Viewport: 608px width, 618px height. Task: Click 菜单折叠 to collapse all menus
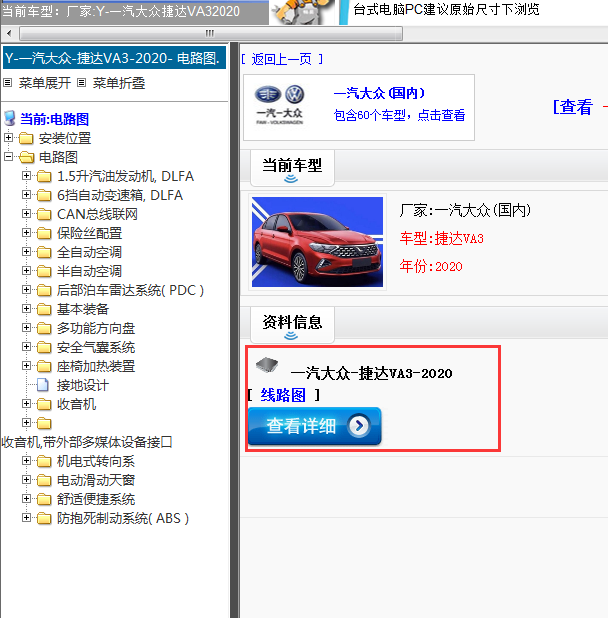pyautogui.click(x=119, y=83)
